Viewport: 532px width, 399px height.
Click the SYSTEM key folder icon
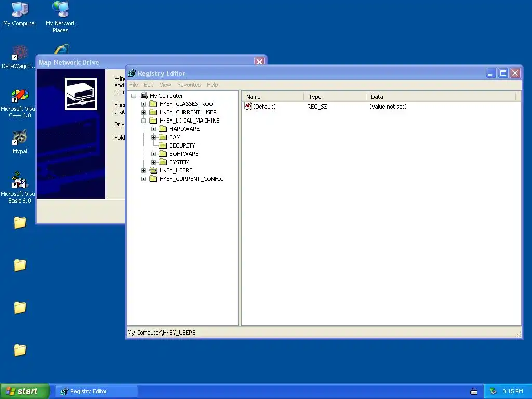(163, 162)
